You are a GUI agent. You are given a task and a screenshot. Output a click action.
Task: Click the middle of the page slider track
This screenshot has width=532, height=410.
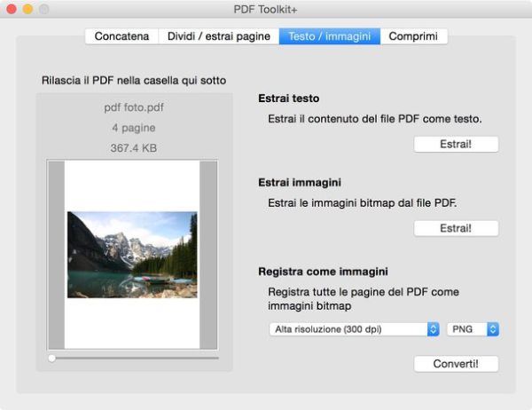133,358
